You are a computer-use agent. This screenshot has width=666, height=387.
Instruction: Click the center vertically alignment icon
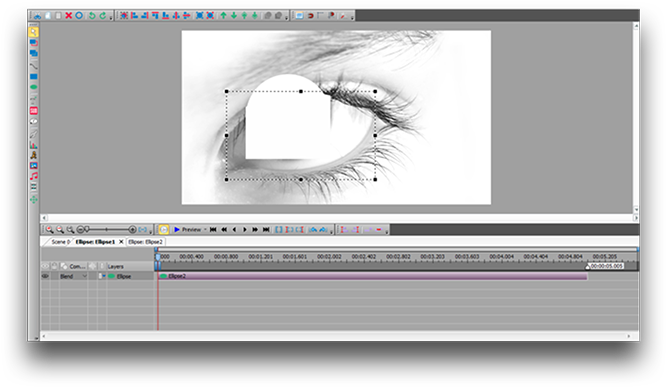pos(186,16)
